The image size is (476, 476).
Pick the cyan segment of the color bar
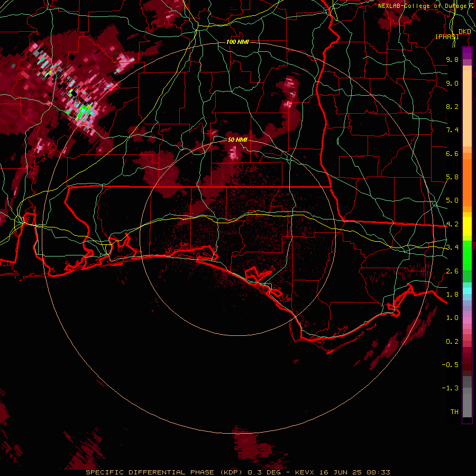(467, 291)
